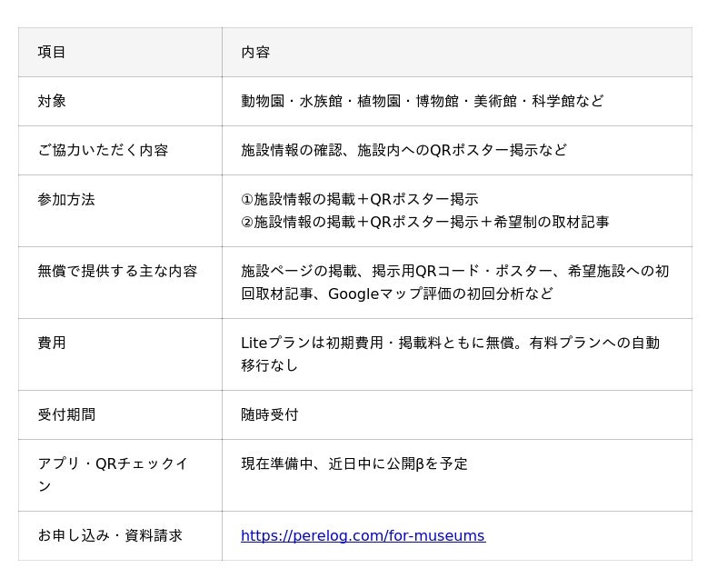The image size is (727, 588).
Task: Select the 受付期間 row label
Action: click(66, 414)
